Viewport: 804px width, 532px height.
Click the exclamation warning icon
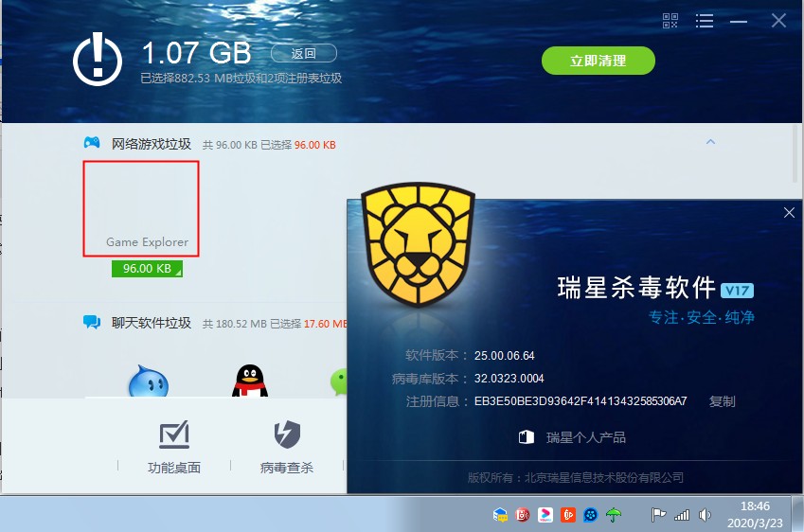[98, 59]
